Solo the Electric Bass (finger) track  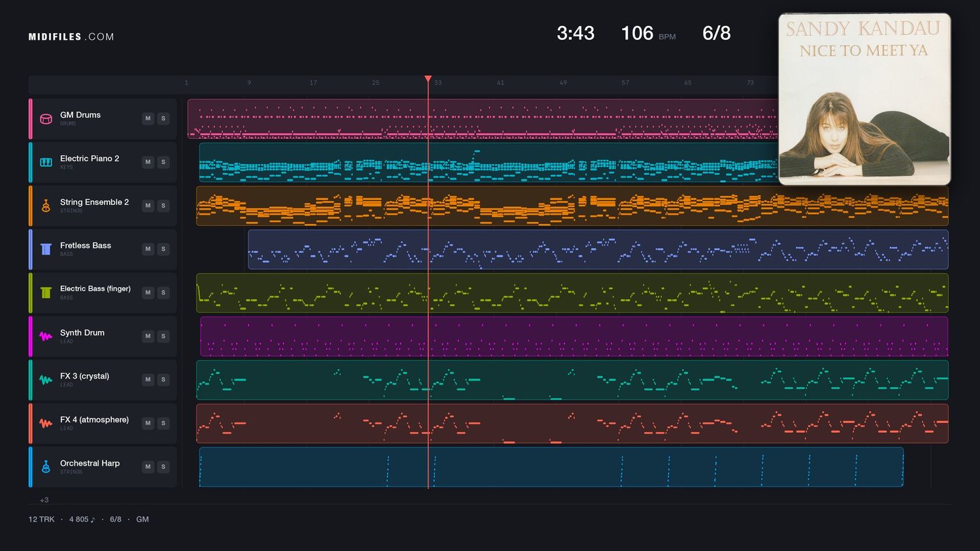point(163,292)
